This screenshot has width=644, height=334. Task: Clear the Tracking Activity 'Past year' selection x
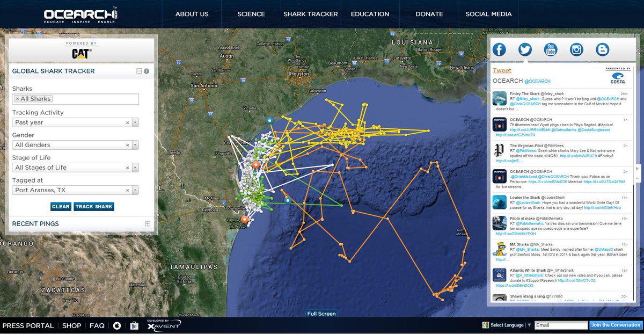pyautogui.click(x=128, y=122)
